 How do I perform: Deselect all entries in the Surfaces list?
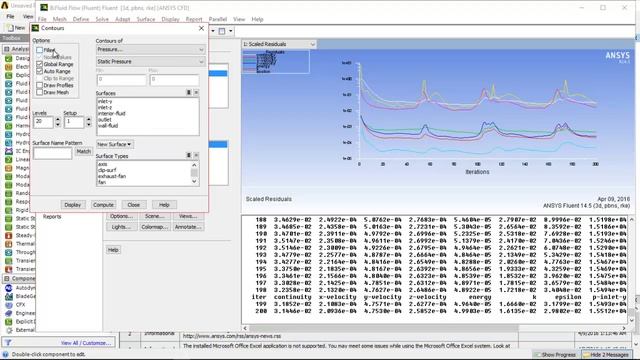point(196,93)
